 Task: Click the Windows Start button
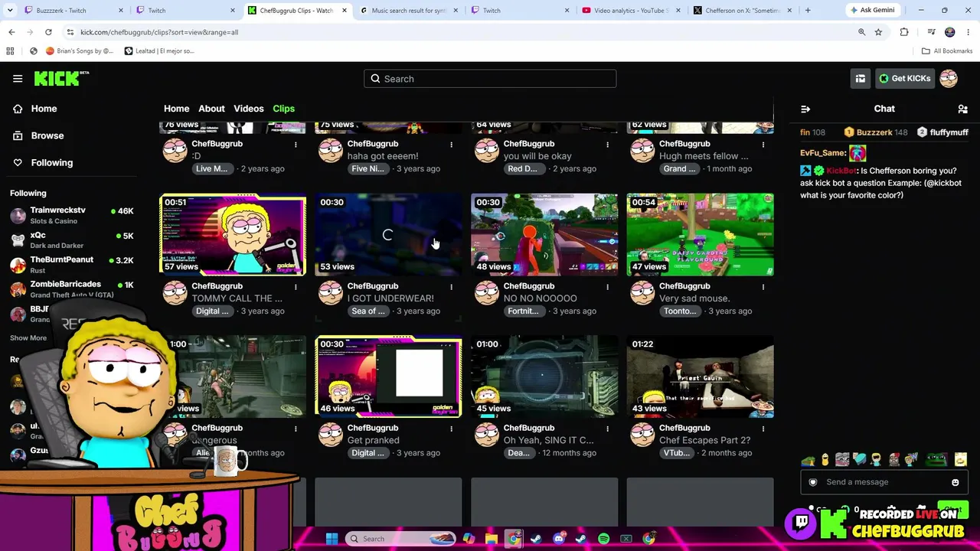pos(332,539)
